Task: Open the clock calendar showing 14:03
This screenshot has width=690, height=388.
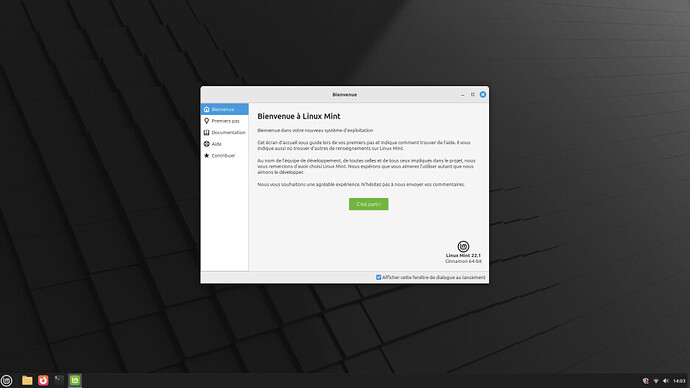Action: [679, 381]
